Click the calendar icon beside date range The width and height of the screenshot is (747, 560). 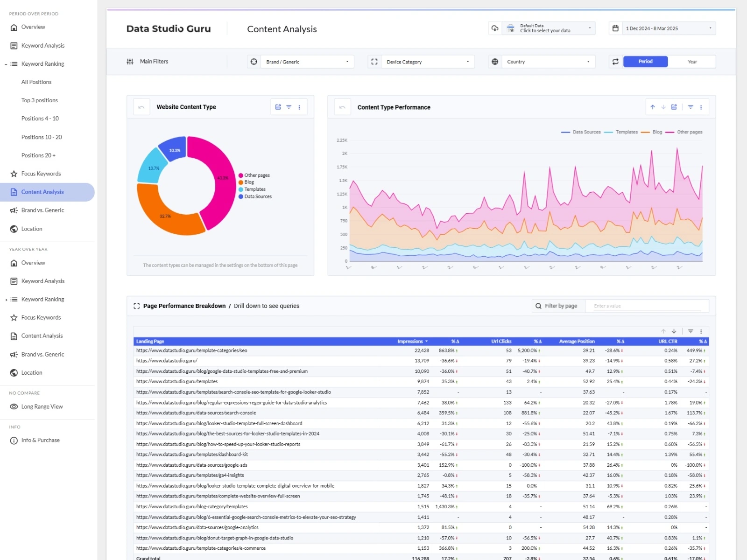click(x=615, y=28)
